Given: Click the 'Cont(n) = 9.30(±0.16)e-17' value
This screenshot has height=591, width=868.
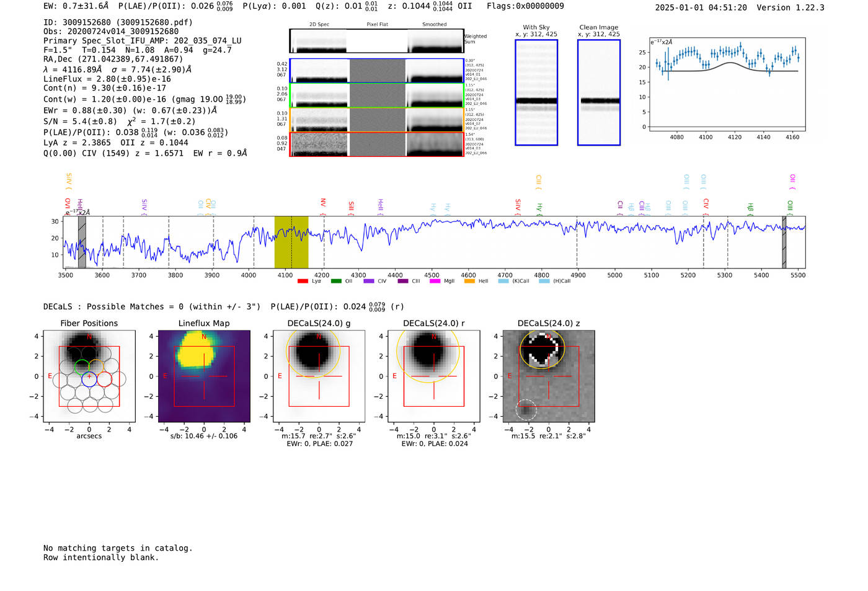Looking at the screenshot, I should [x=105, y=89].
